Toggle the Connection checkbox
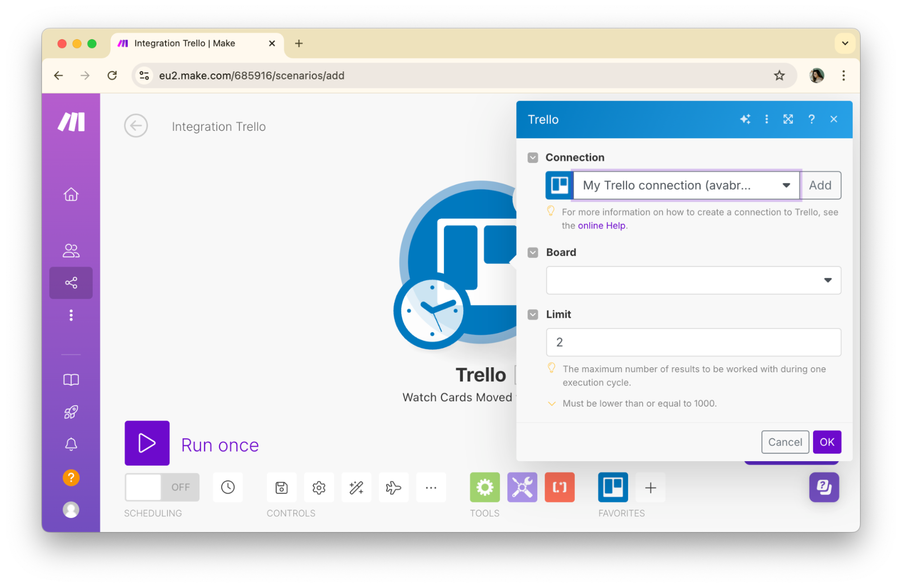 click(x=533, y=157)
